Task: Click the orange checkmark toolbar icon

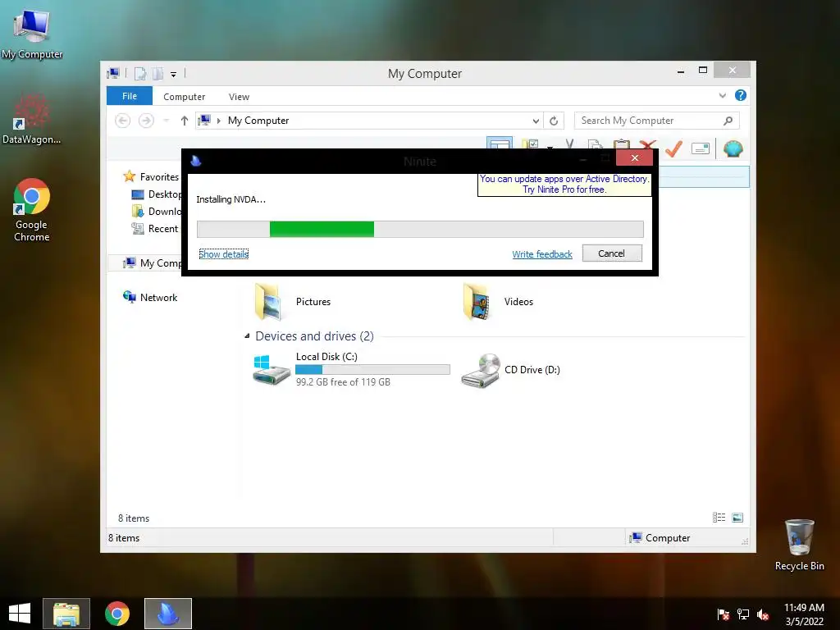Action: pos(674,148)
